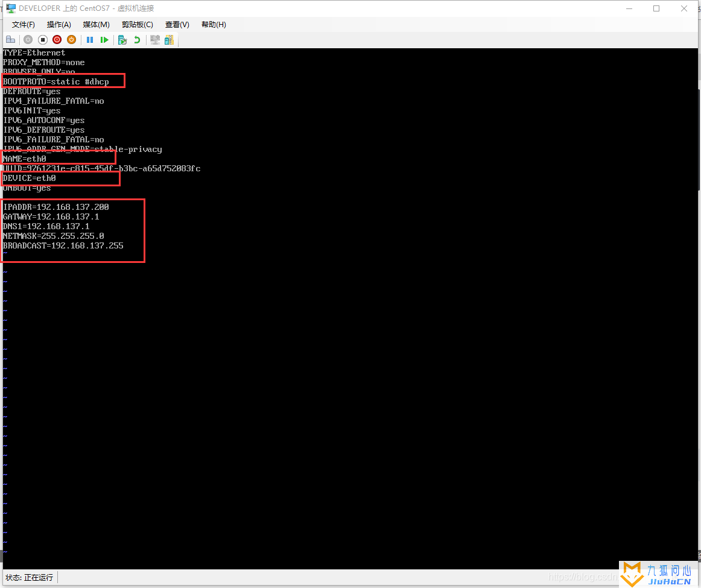Image resolution: width=701 pixels, height=588 pixels.
Task: Click the DEFROUTE=yes line
Action: click(32, 92)
